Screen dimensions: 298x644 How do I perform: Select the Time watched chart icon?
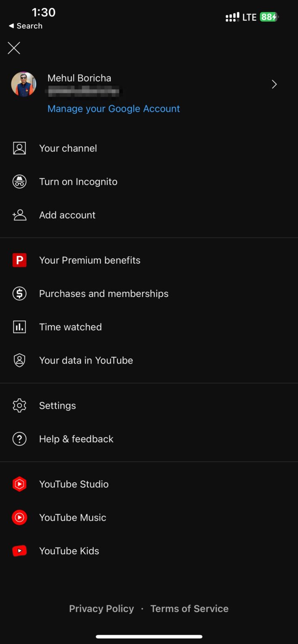[x=19, y=327]
